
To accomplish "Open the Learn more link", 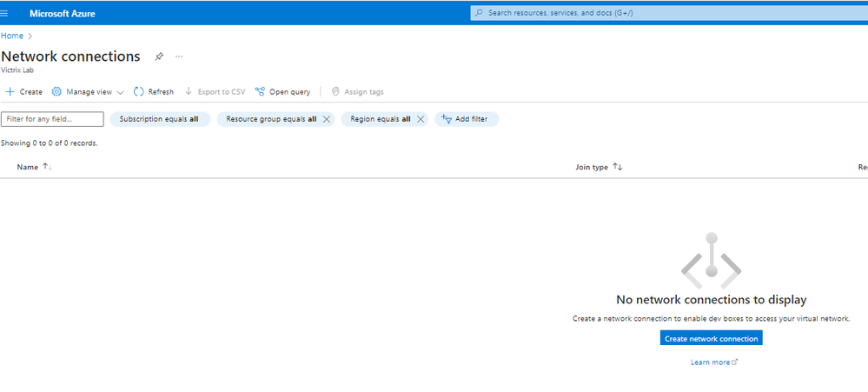I will pyautogui.click(x=710, y=362).
